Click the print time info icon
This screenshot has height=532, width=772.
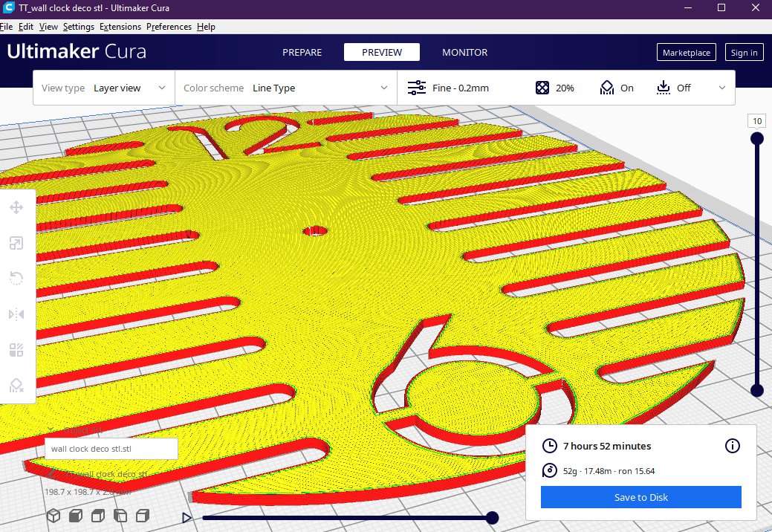pyautogui.click(x=732, y=446)
